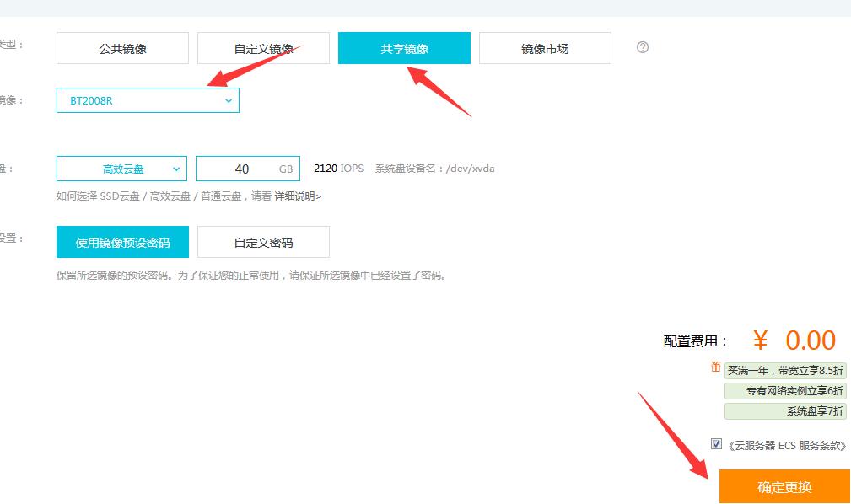This screenshot has height=504, width=851.
Task: Click the 带宽立享8.5折 promotion tag
Action: [x=784, y=371]
